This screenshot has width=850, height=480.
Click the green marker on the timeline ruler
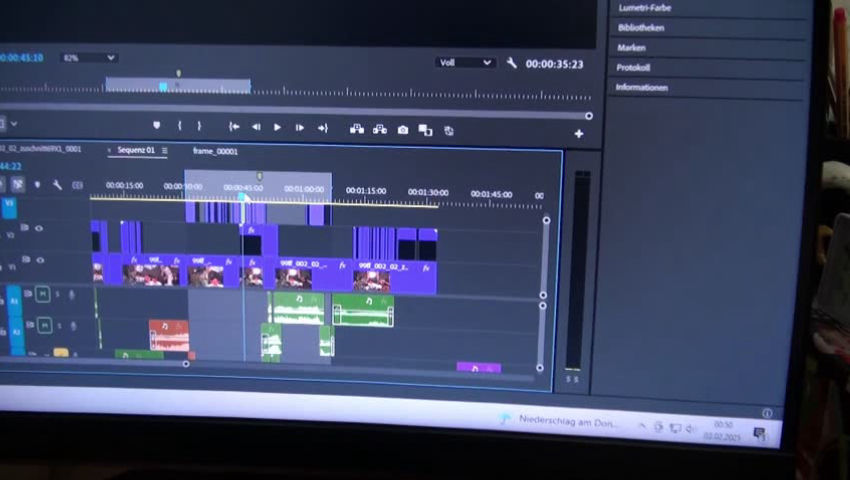click(259, 176)
